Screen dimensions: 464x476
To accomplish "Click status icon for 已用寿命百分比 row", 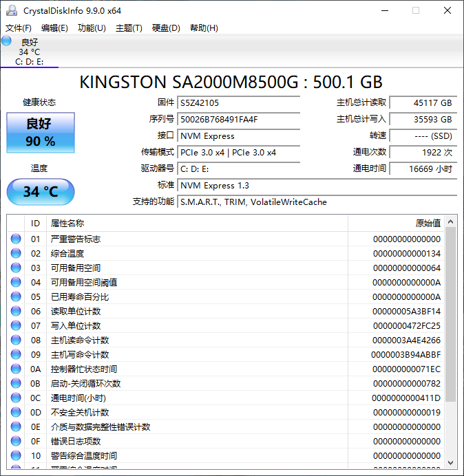I will click(x=16, y=296).
